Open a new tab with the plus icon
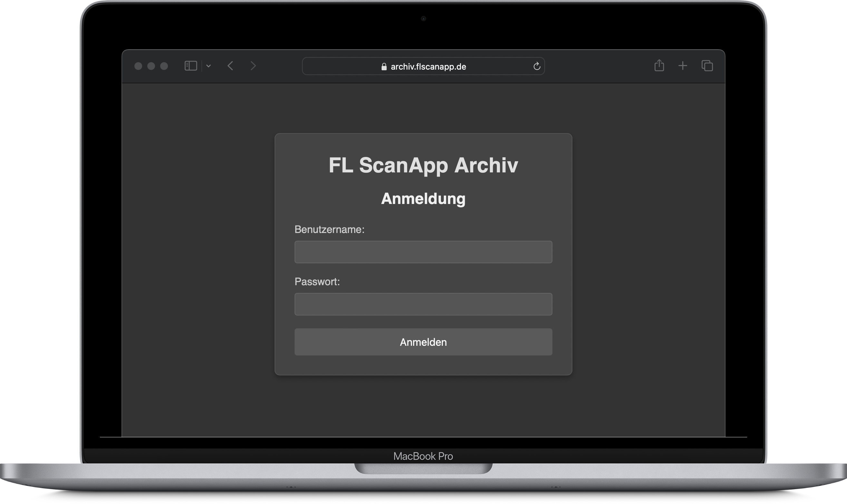Screen dimensions: 847x504 tap(683, 65)
